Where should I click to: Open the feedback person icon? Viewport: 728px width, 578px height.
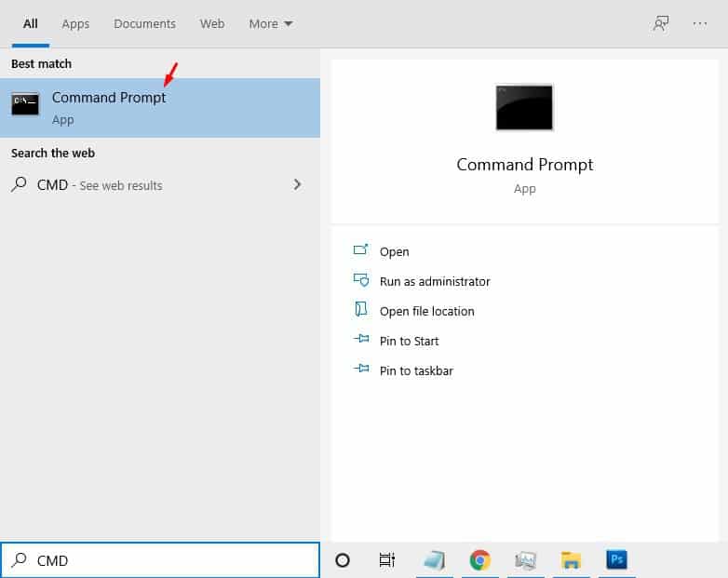click(x=661, y=23)
